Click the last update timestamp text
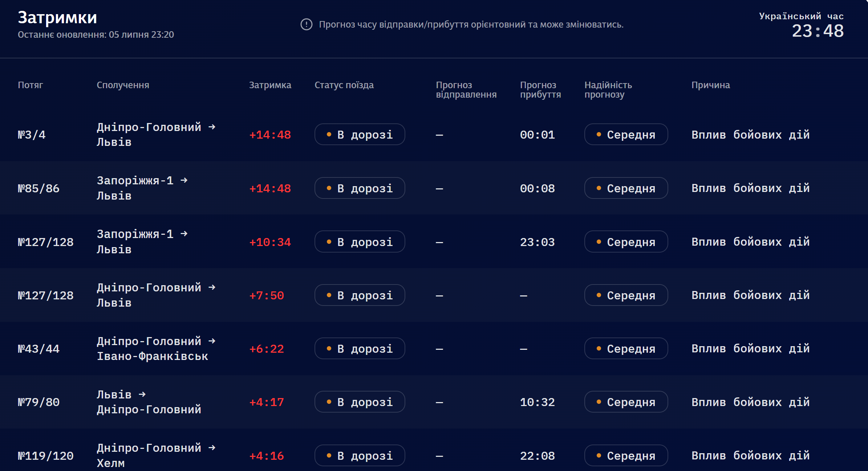Image resolution: width=868 pixels, height=471 pixels. (x=96, y=34)
